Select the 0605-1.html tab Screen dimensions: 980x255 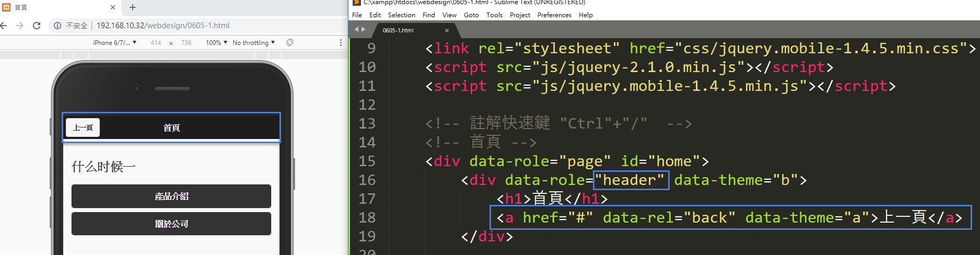coord(398,30)
